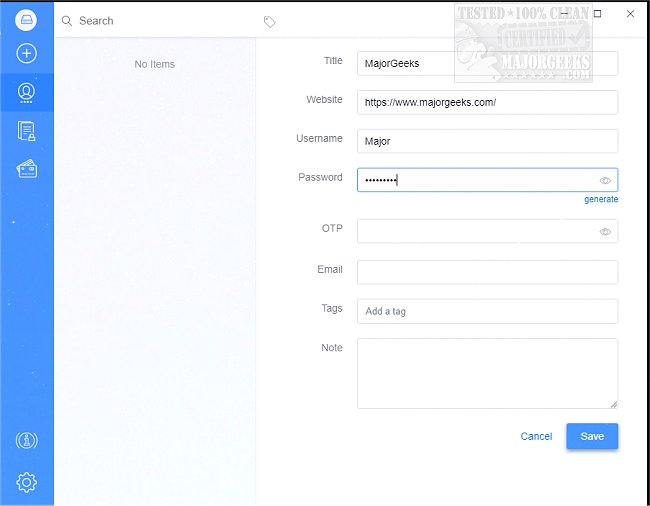Click inside the Note text area
Viewport: 650px width, 506px height.
tap(487, 373)
